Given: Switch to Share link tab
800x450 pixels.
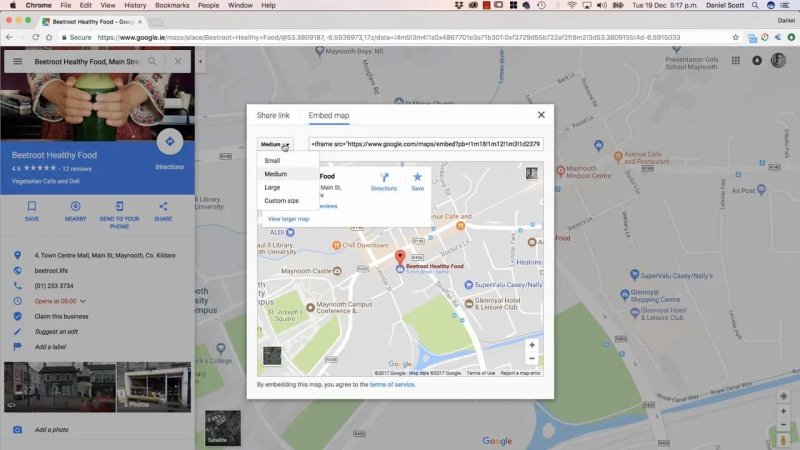Looking at the screenshot, I should tap(273, 115).
